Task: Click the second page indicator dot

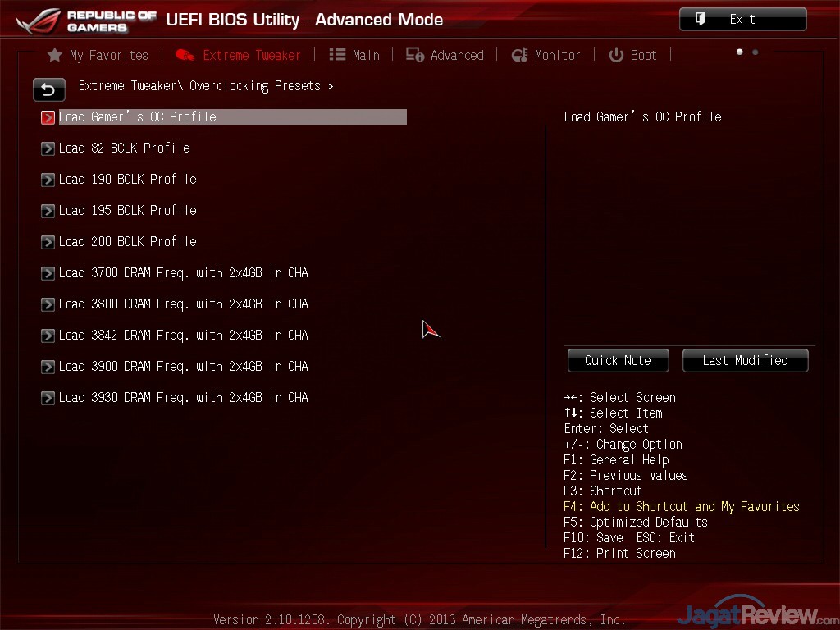Action: pyautogui.click(x=756, y=52)
